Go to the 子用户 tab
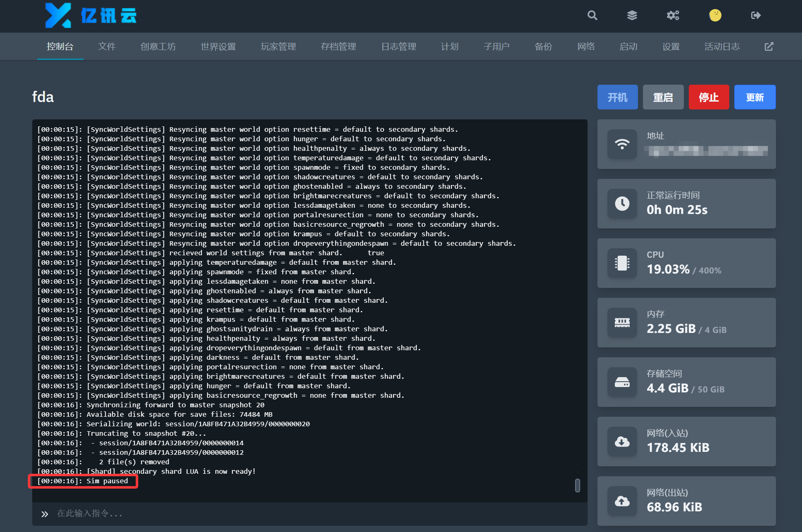This screenshot has width=802, height=532. [x=496, y=47]
